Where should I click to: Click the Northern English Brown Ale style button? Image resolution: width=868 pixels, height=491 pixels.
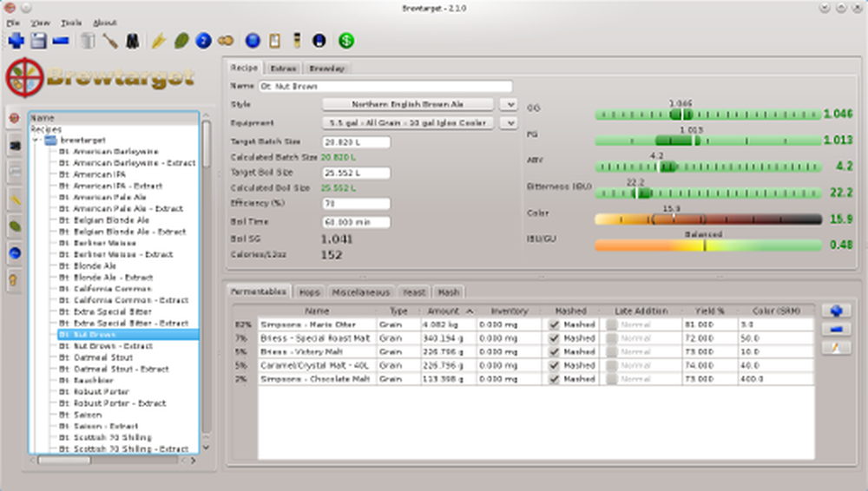407,104
